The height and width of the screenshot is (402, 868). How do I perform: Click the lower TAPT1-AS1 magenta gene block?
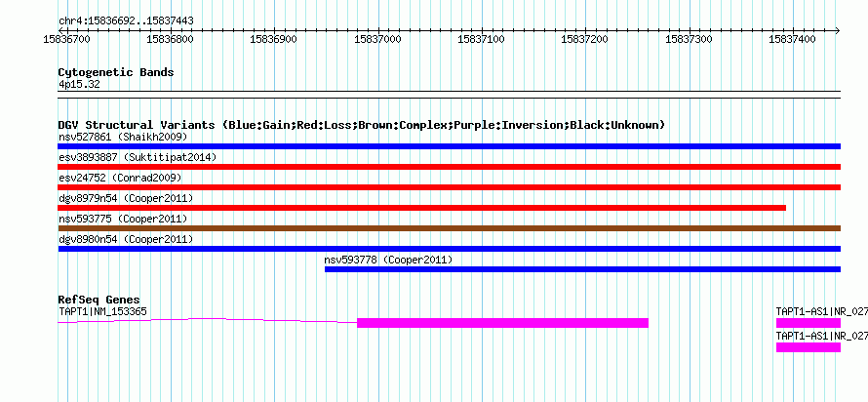(x=809, y=347)
